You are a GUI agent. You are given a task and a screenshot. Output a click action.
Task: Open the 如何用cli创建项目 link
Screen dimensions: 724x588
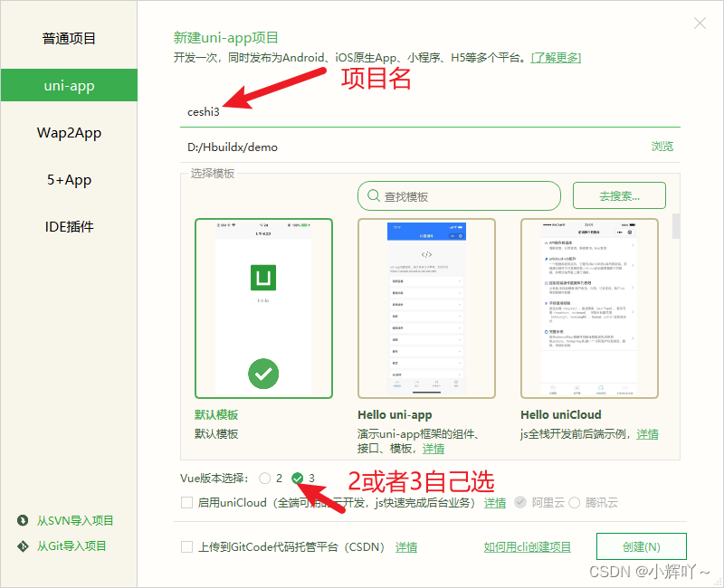(528, 547)
